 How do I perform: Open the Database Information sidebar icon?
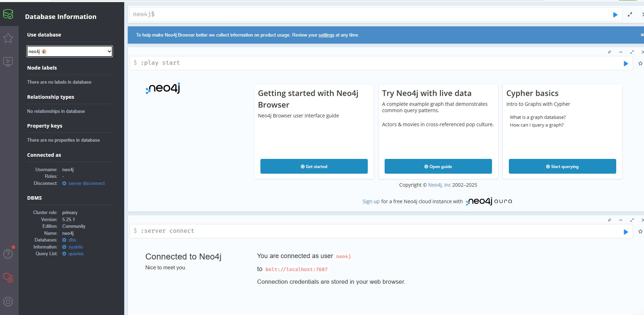8,14
